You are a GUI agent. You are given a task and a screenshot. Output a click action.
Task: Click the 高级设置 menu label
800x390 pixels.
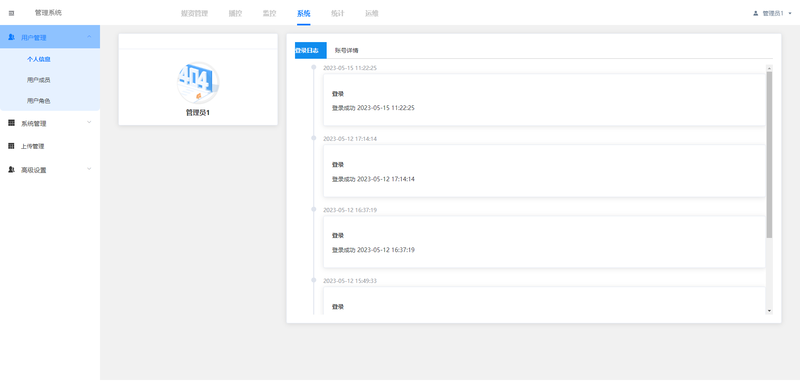coord(34,170)
